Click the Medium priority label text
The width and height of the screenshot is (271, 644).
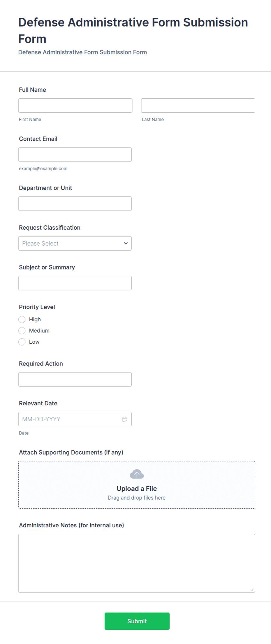coord(39,331)
